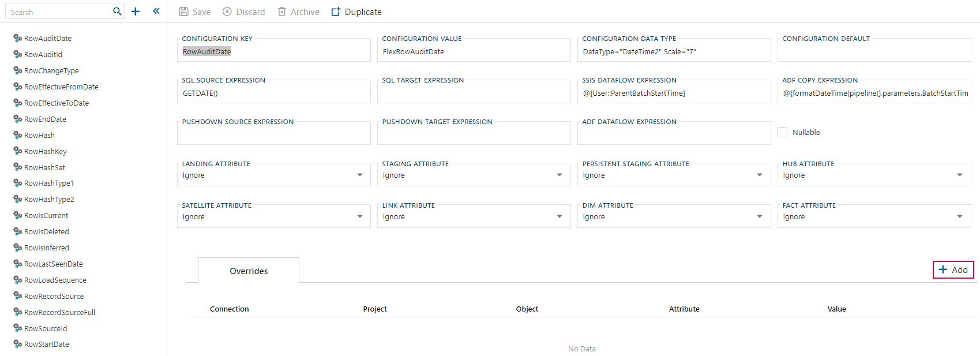Screen dimensions: 980x356
Task: Click the search magnifier icon
Action: tap(117, 12)
